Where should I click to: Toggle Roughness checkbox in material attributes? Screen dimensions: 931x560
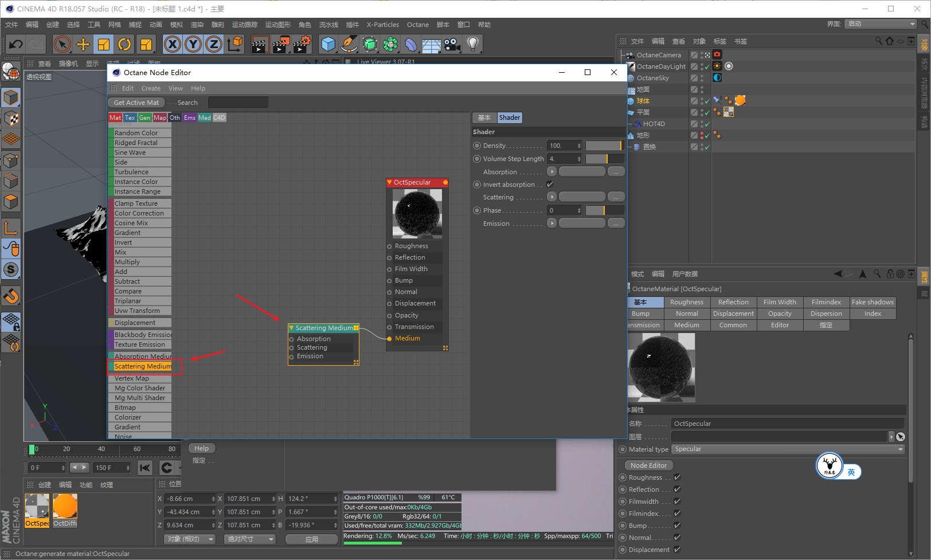click(677, 477)
